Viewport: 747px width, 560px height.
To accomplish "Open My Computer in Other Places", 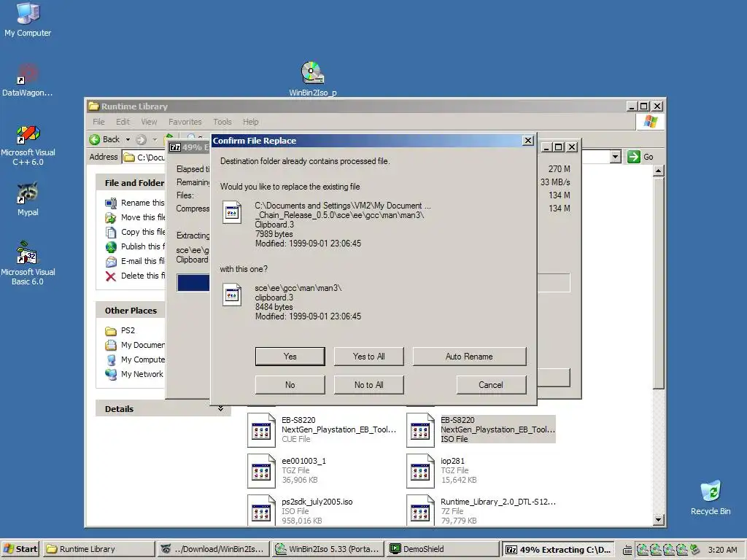I will [135, 359].
